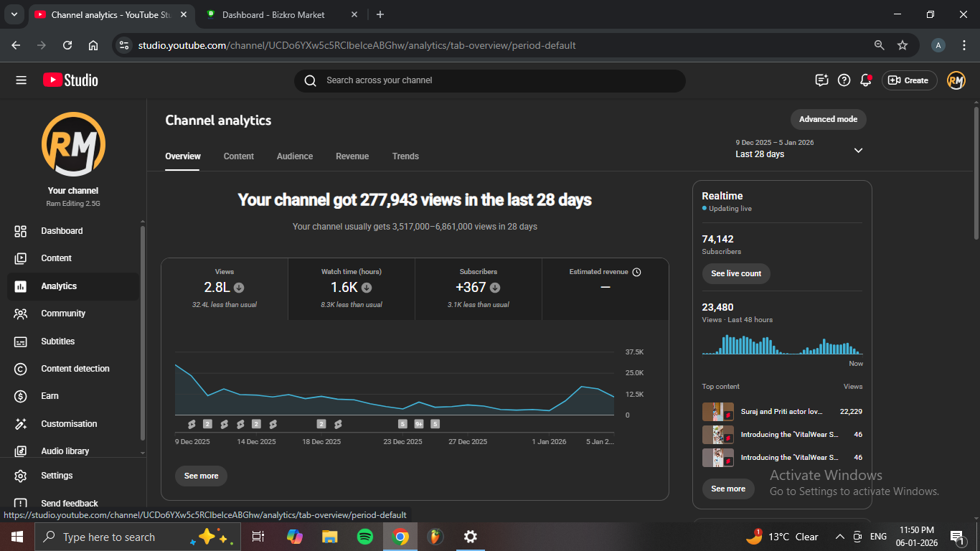The height and width of the screenshot is (551, 980).
Task: Select the Subscribers metric card
Action: pyautogui.click(x=479, y=288)
